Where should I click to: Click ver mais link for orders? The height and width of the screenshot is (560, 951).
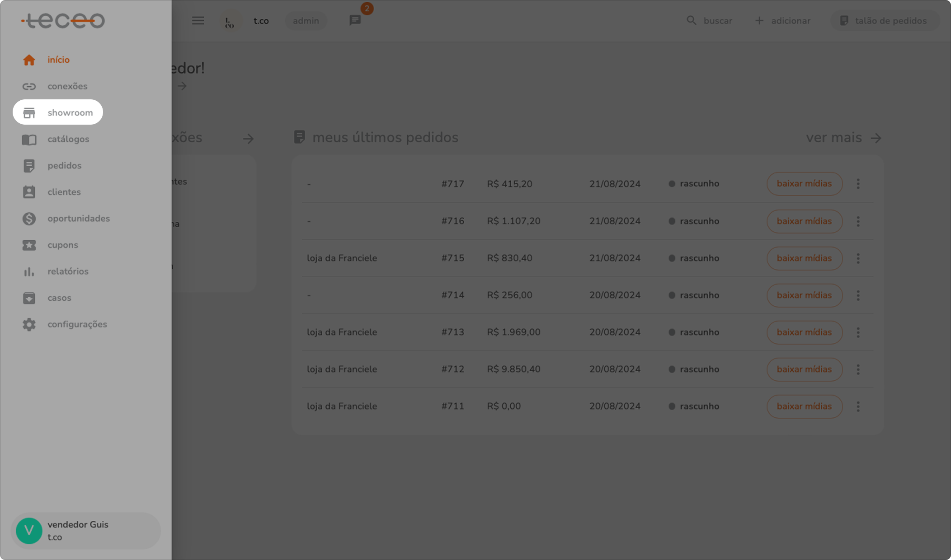click(843, 138)
